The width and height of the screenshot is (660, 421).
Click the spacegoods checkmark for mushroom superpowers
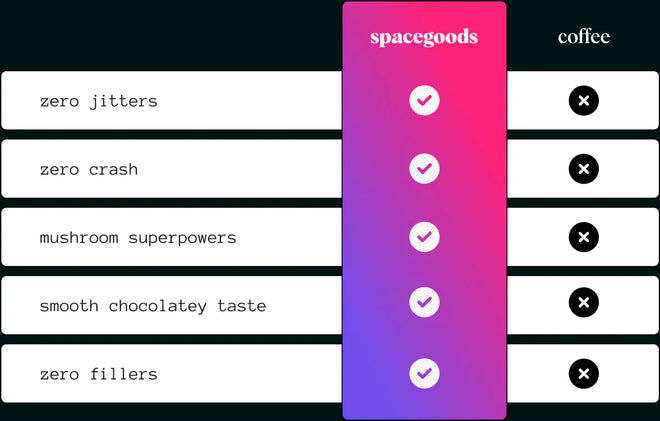424,237
